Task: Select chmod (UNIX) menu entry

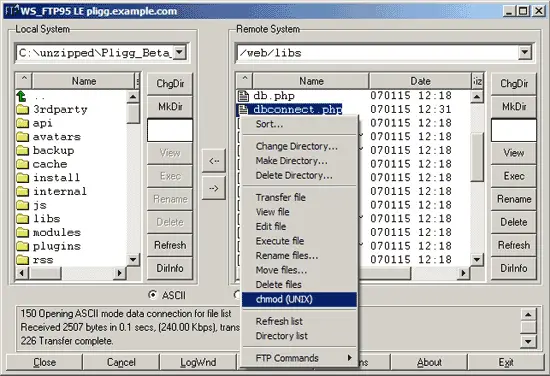Action: pos(299,299)
